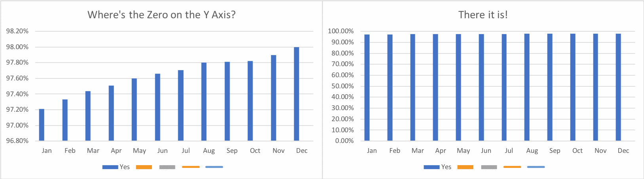This screenshot has width=644, height=179.
Task: Select the Jun bar in the right chart
Action: pyautogui.click(x=481, y=88)
